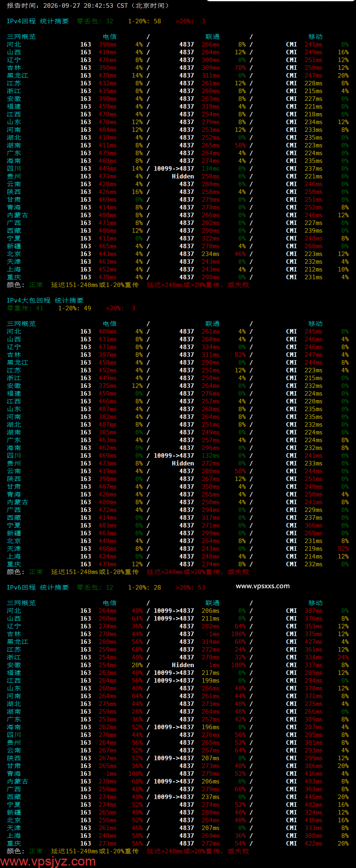
Task: Click 'Hidden' in the IPv6 安徽 row
Action: click(183, 665)
